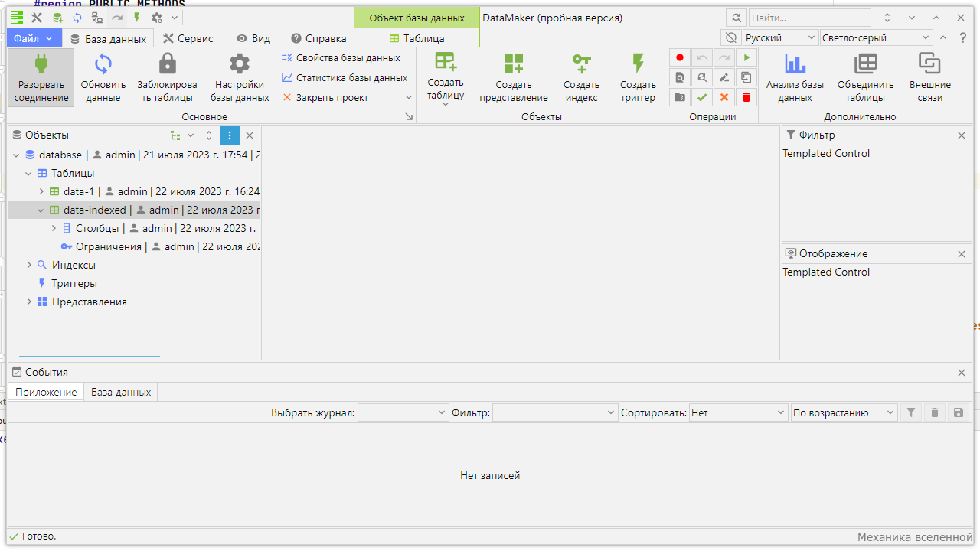Screen dimensions: 980x551
Task: Click the wrench tools icon in quick toolbar
Action: [36, 18]
